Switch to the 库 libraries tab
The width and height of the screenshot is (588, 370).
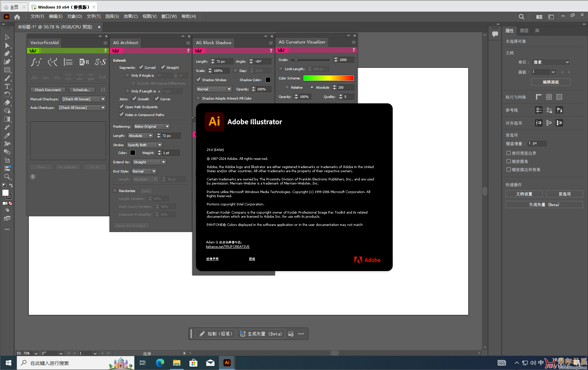click(537, 30)
